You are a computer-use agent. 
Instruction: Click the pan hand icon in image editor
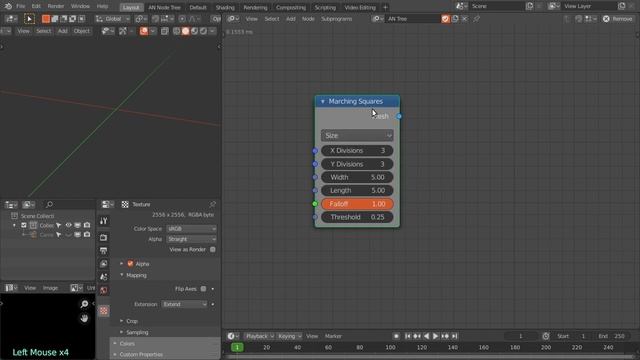click(84, 318)
